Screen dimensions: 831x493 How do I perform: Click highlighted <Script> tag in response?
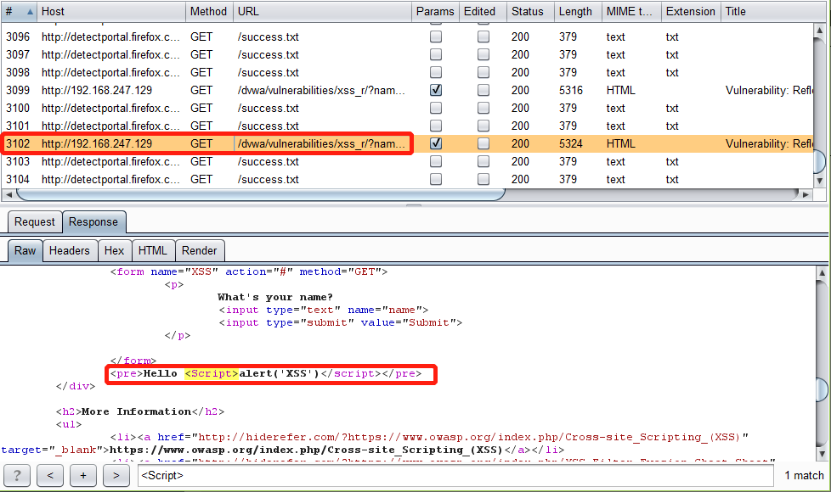[211, 373]
